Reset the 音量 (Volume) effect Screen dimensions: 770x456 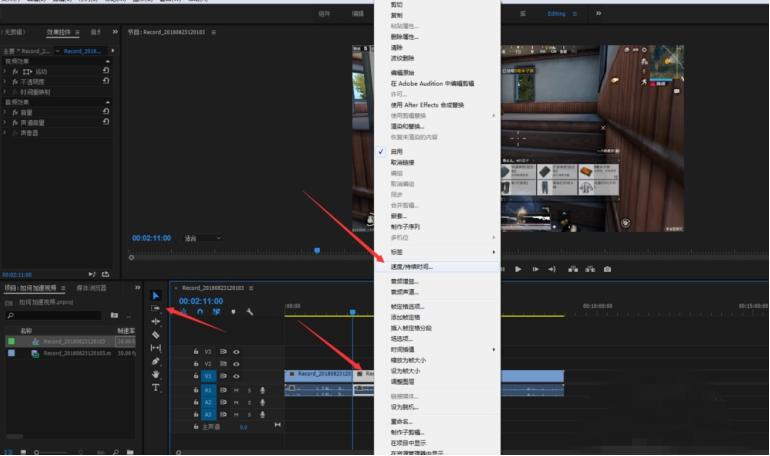[106, 111]
